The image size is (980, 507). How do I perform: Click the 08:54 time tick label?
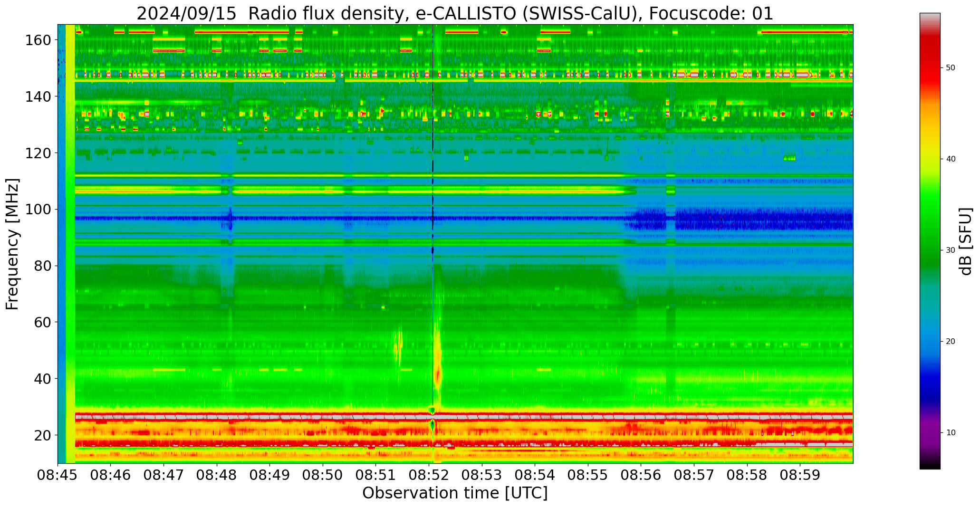tap(535, 476)
